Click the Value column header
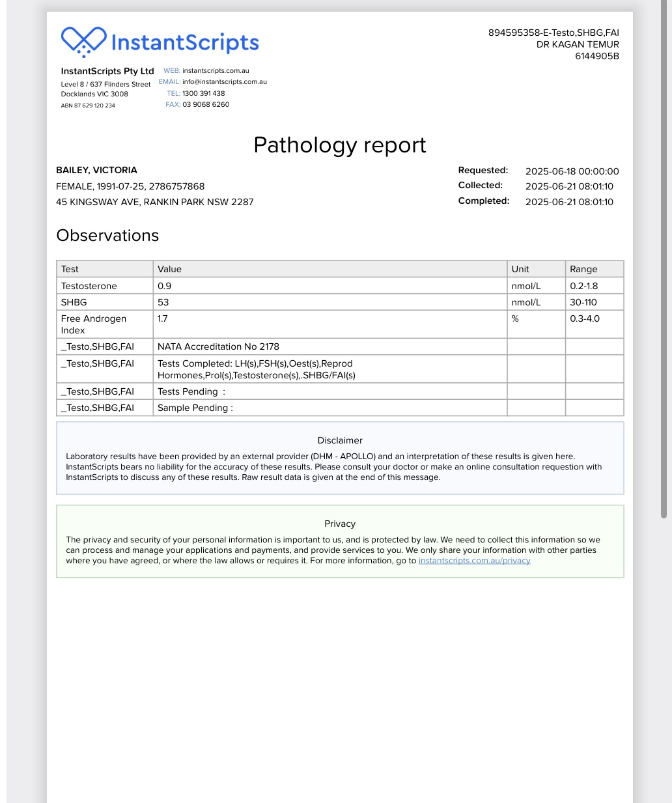This screenshot has height=803, width=672. (x=169, y=269)
